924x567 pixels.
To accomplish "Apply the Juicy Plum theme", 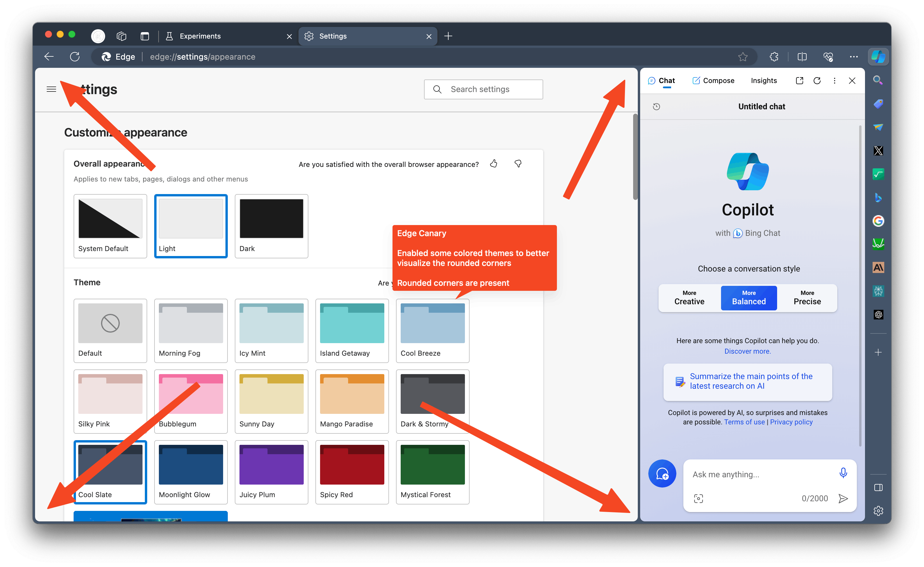I will 271,472.
